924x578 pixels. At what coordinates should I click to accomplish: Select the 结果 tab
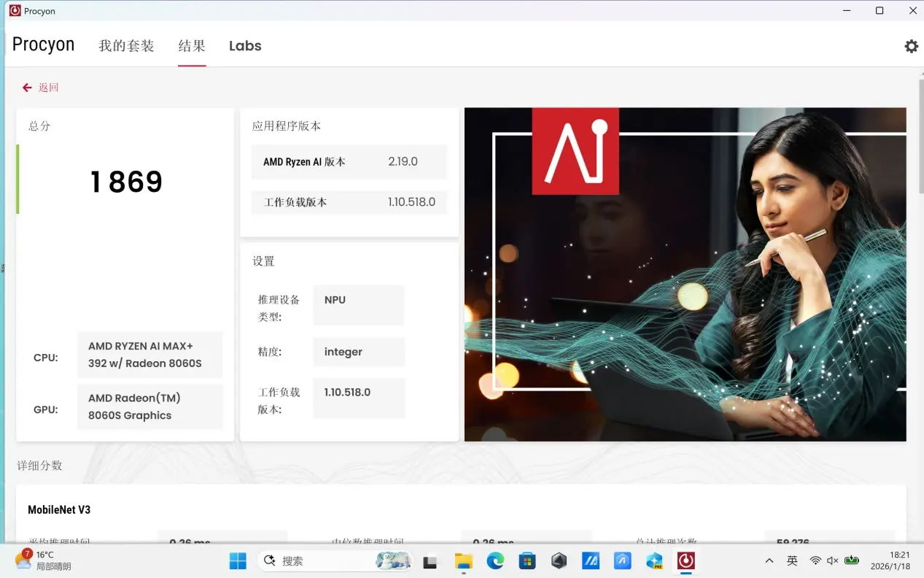[192, 46]
